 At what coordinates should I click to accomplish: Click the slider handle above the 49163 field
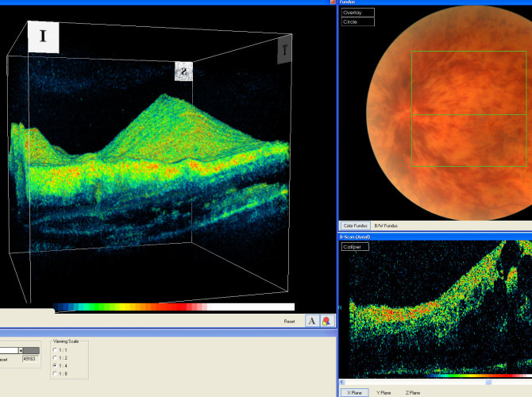[x=21, y=350]
